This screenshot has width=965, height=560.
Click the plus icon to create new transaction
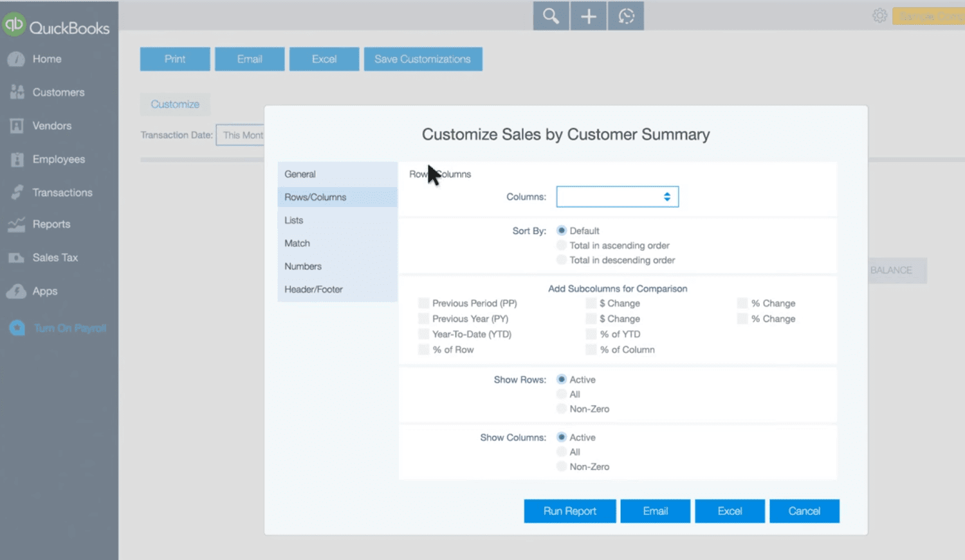(588, 15)
